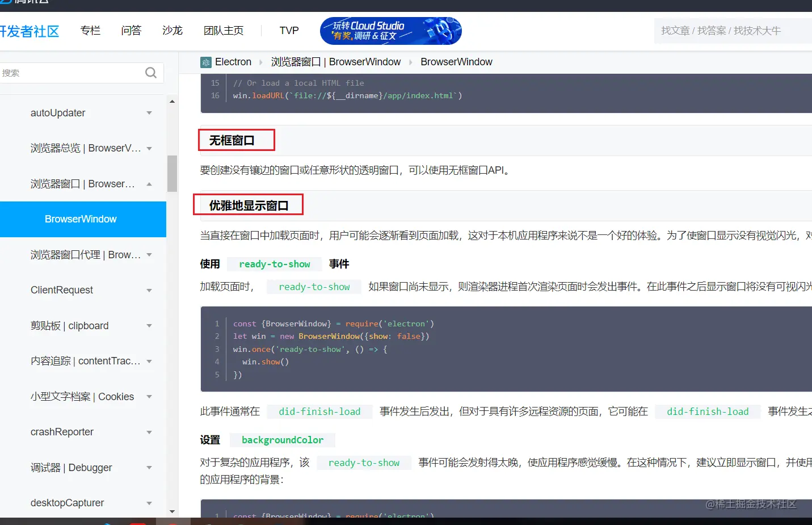Screen dimensions: 812x525
Task: Click the backgroundColor code label heading
Action: point(283,440)
